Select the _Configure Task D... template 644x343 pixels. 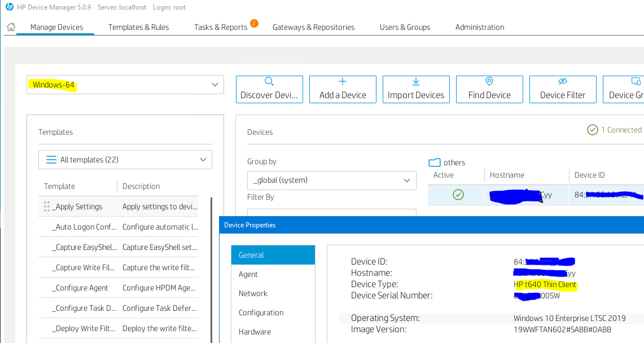[84, 308]
